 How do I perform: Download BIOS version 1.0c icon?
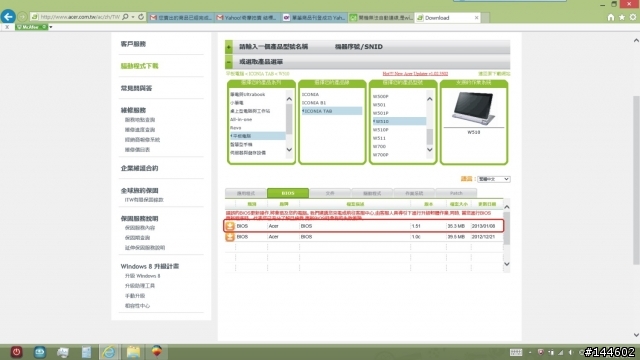230,237
